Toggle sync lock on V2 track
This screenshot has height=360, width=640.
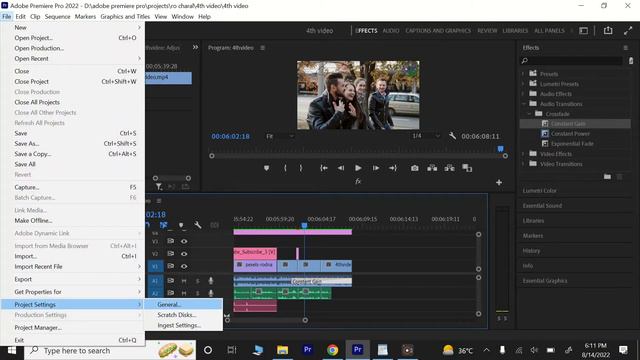coord(171,254)
